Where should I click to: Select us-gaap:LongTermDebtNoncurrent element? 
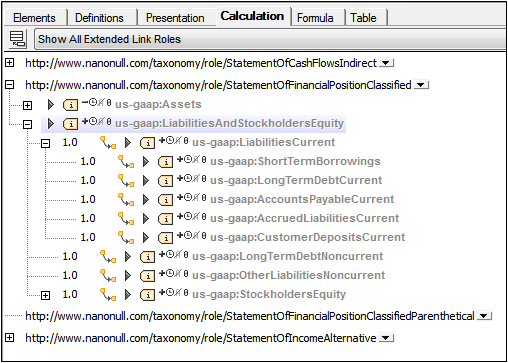coord(288,256)
